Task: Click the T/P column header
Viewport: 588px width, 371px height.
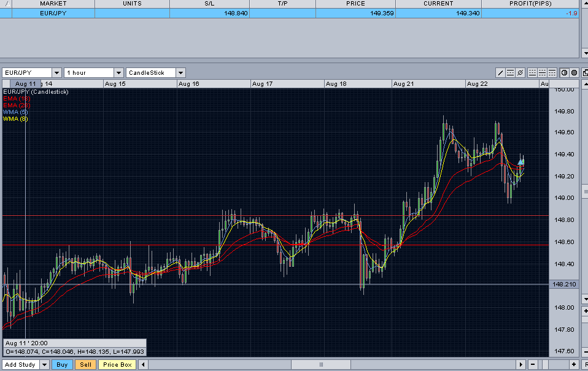Action: [x=283, y=4]
